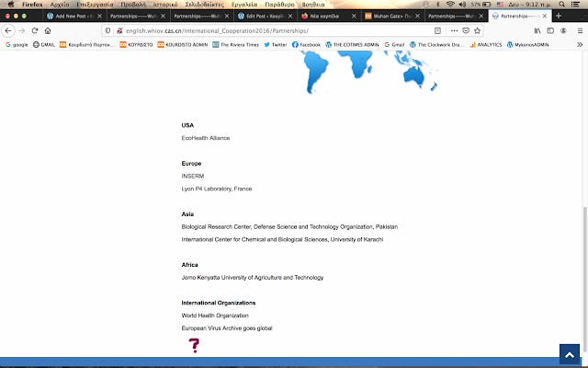Show site security info for insecure connection
588x368 pixels.
click(119, 30)
